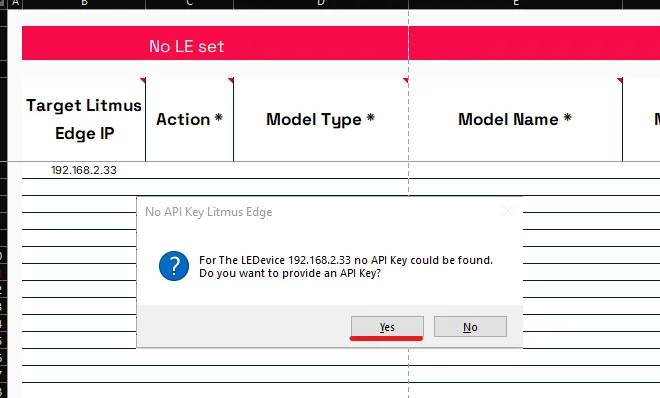Decline with the No button
This screenshot has height=398, width=660.
pos(470,326)
